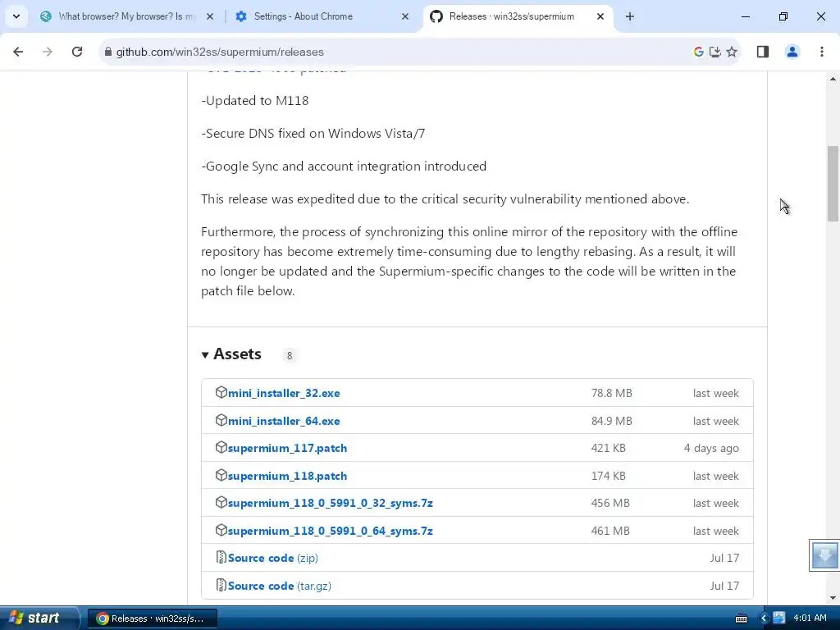Select the Releases win32ss/supermium tab
Screen dimensions: 840x630
[x=518, y=16]
